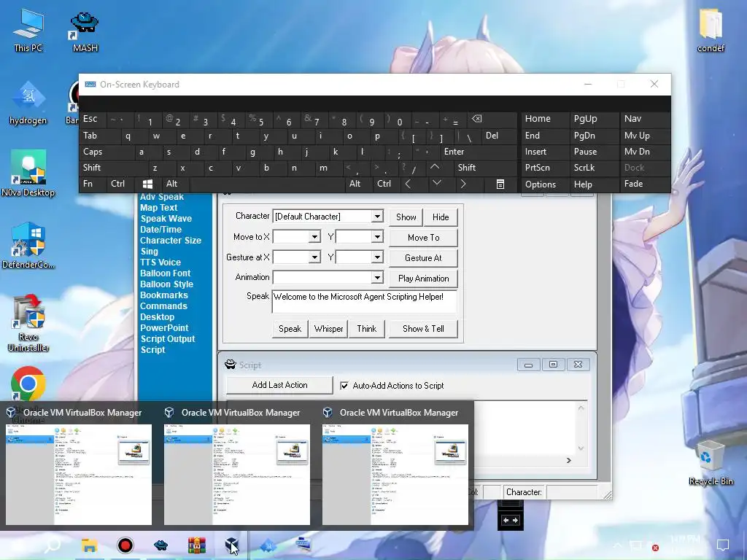Toggle Auto-Add Actions to Script checkbox
This screenshot has width=747, height=560.
click(x=344, y=386)
